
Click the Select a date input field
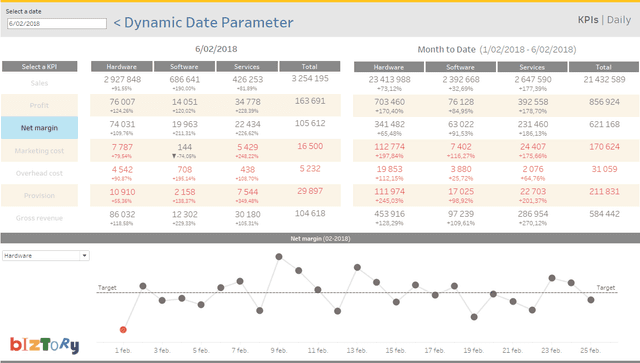pyautogui.click(x=57, y=24)
